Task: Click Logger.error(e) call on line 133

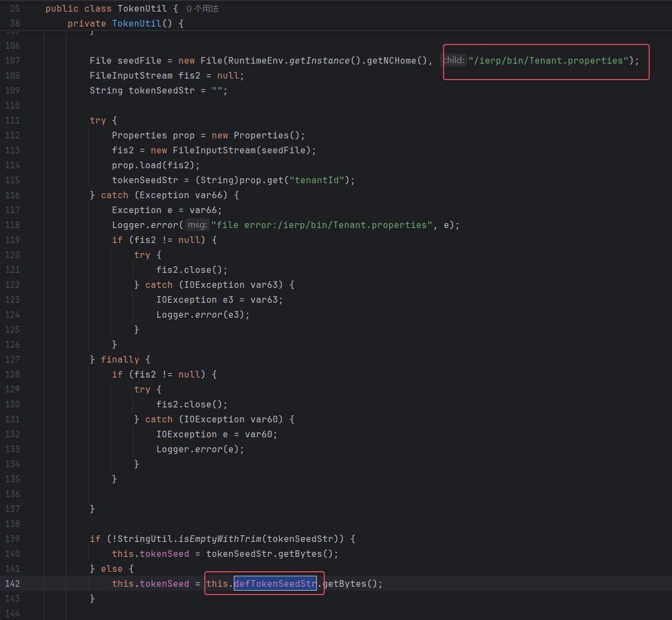Action: (197, 449)
